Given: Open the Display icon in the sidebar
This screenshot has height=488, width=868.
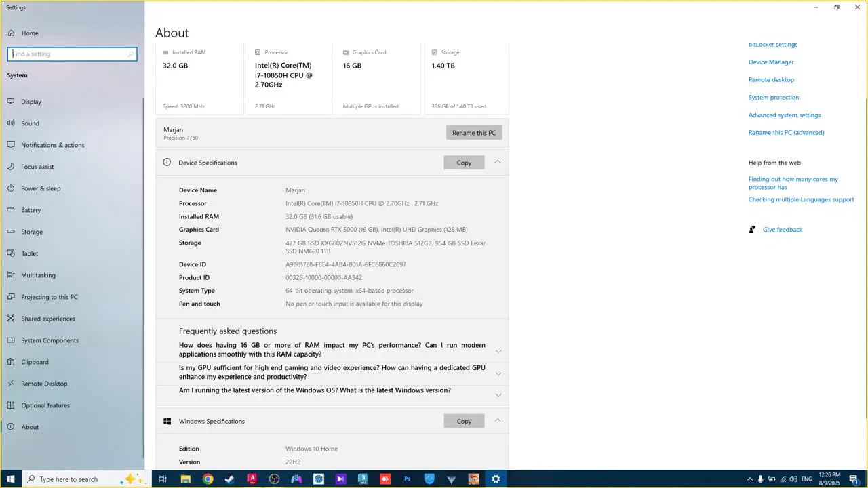Looking at the screenshot, I should click(x=11, y=102).
